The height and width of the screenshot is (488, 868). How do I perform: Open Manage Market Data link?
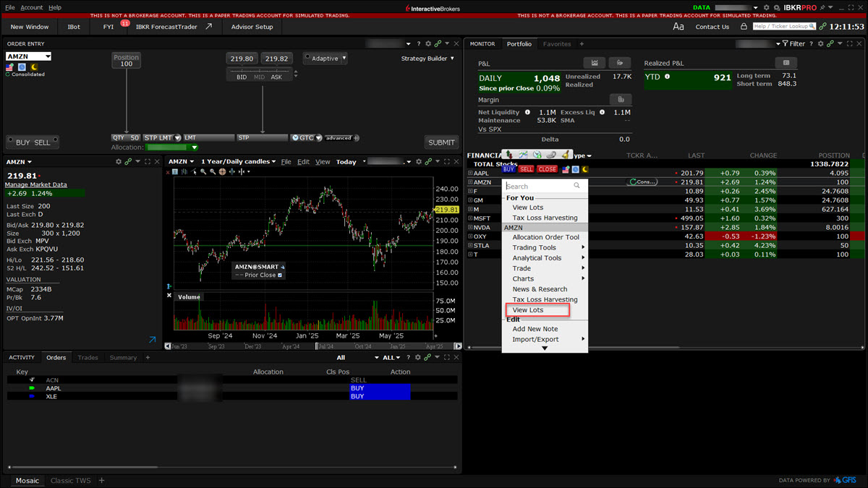[36, 184]
